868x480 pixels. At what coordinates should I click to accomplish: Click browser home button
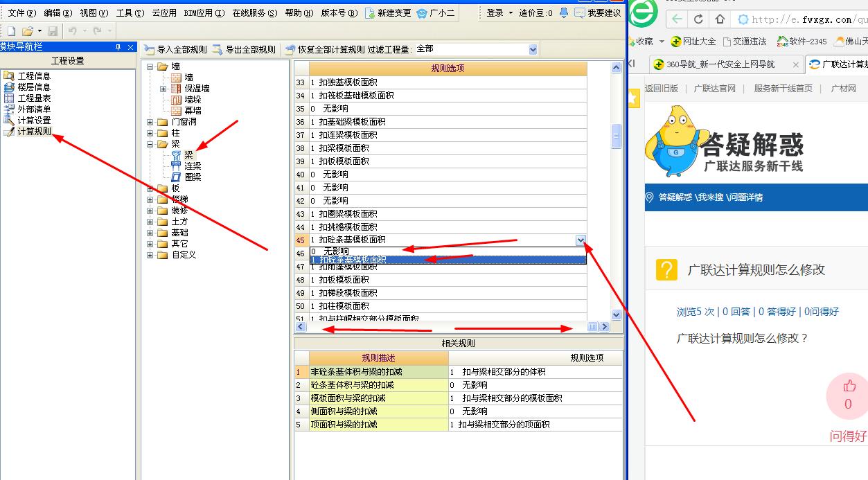point(720,19)
